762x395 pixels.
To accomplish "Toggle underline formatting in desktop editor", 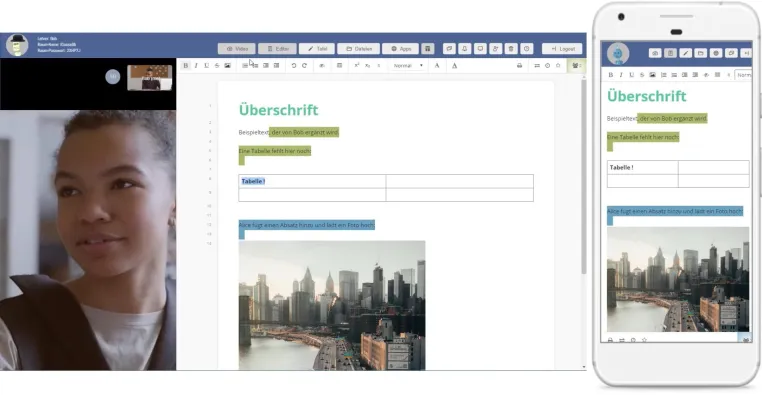I will click(207, 66).
